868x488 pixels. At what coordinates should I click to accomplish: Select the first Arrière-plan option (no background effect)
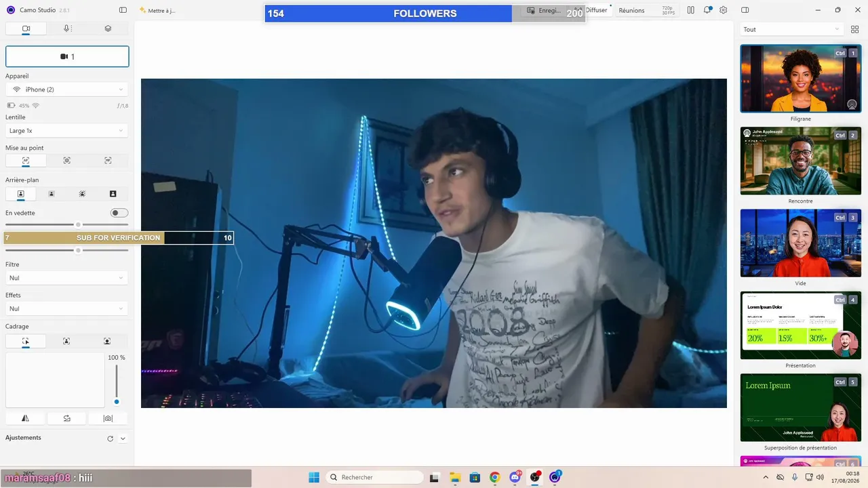click(x=21, y=194)
